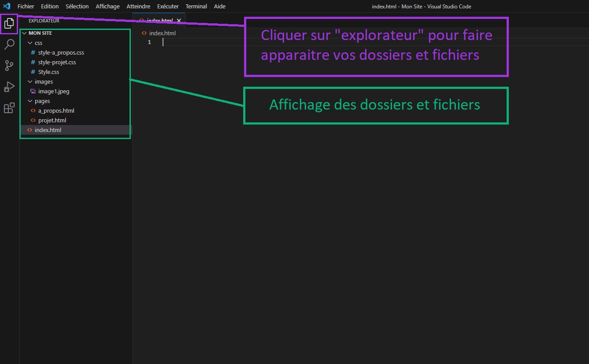Image resolution: width=589 pixels, height=364 pixels.
Task: Open a_propos.html from pages folder
Action: (x=56, y=111)
